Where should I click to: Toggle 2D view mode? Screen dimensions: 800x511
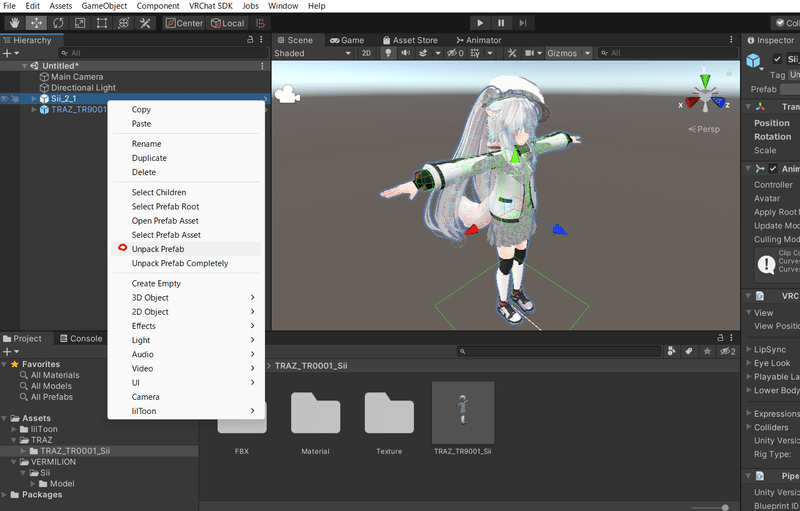[x=366, y=53]
